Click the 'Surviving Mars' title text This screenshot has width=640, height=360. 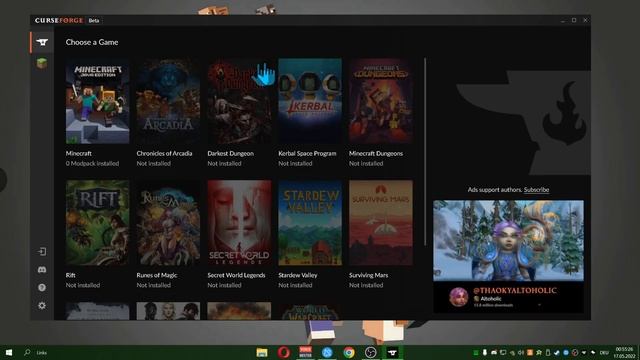click(x=368, y=275)
